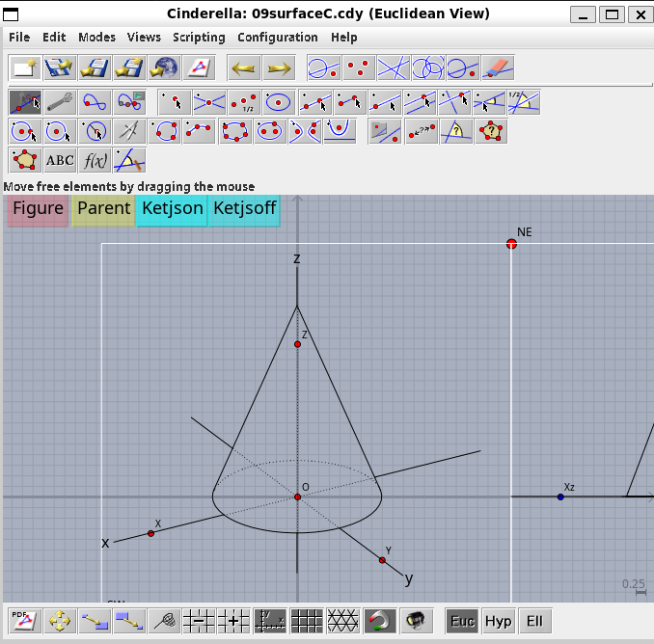Click the animation tool icon
The height and width of the screenshot is (644, 654).
tap(129, 102)
